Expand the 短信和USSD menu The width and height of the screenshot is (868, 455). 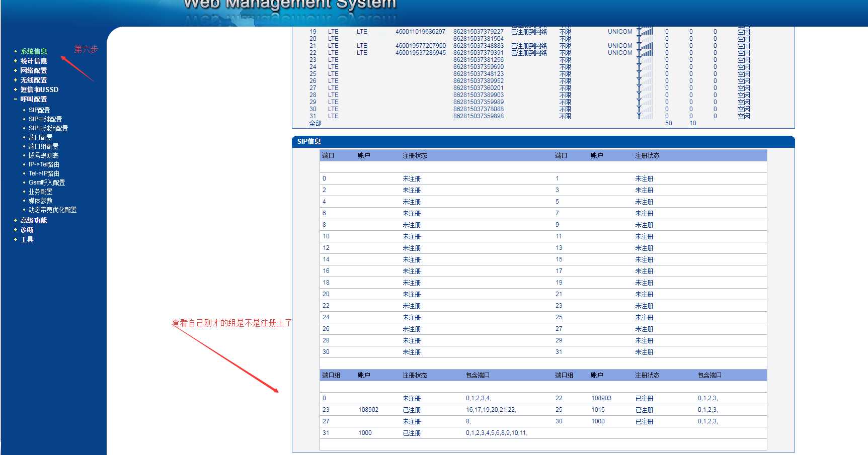tap(39, 89)
